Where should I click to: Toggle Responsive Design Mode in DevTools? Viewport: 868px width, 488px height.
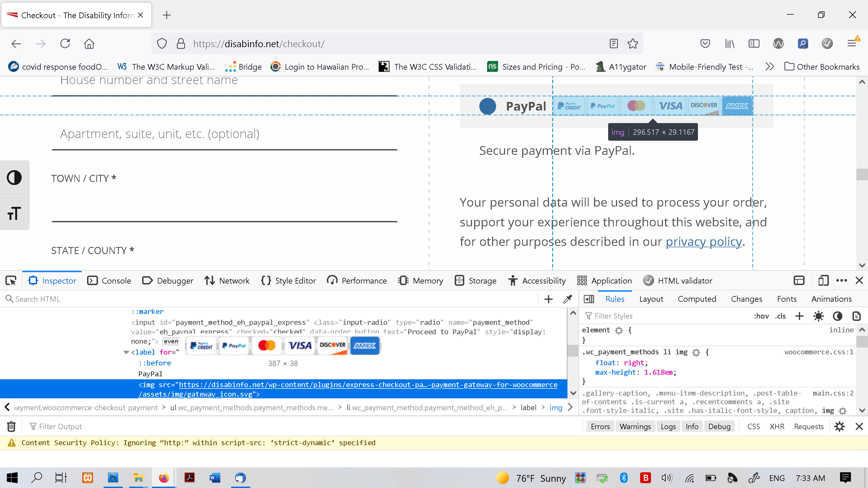(x=824, y=280)
